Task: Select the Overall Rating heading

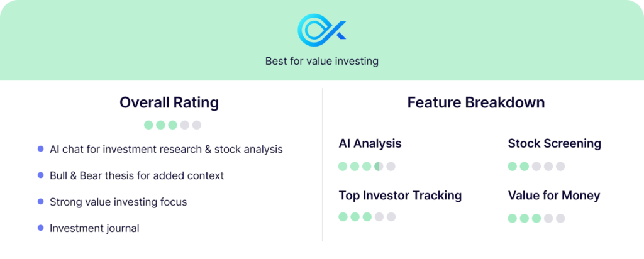Action: click(169, 102)
